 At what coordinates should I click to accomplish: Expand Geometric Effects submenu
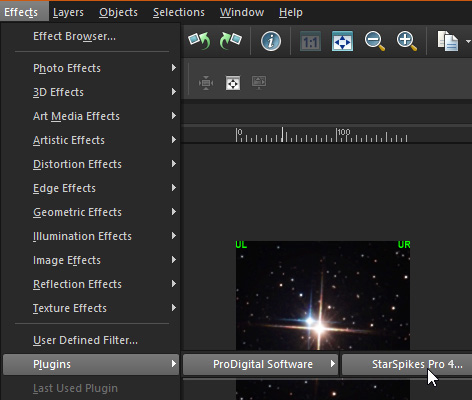pos(91,212)
